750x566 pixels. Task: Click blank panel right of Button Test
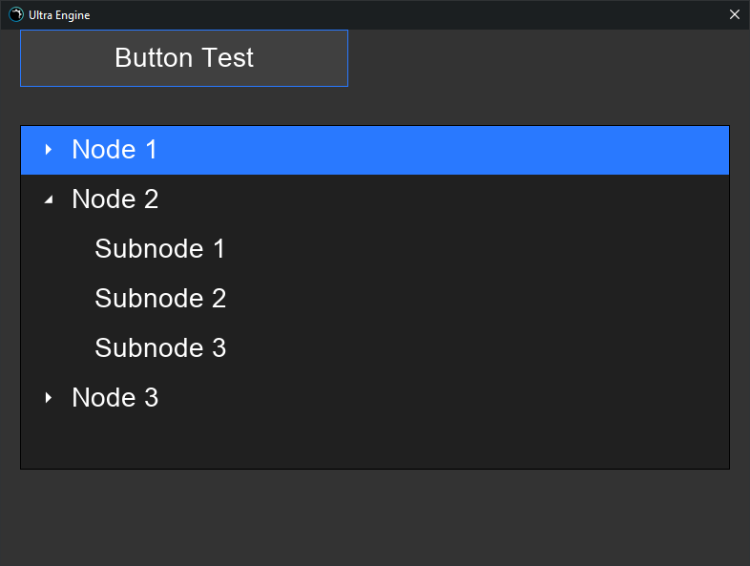(540, 58)
